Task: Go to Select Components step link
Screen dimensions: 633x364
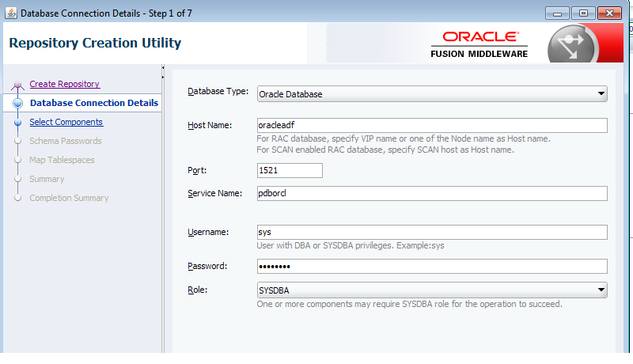Action: pyautogui.click(x=66, y=122)
